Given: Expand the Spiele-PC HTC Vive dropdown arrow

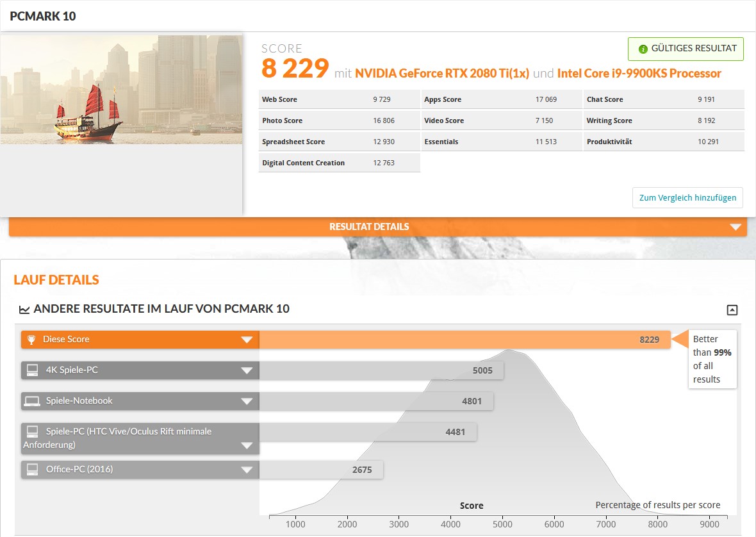Looking at the screenshot, I should coord(247,446).
